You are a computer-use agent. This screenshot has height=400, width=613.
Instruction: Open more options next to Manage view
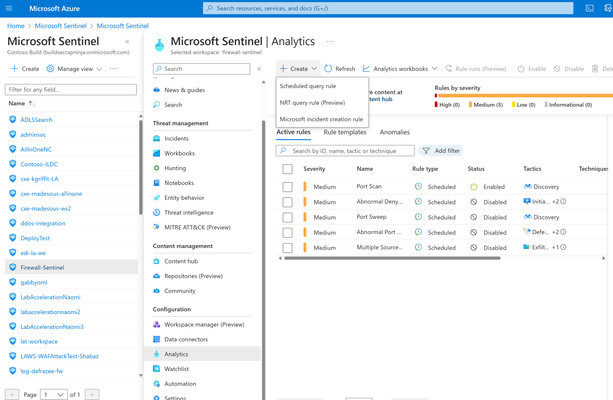click(x=113, y=68)
